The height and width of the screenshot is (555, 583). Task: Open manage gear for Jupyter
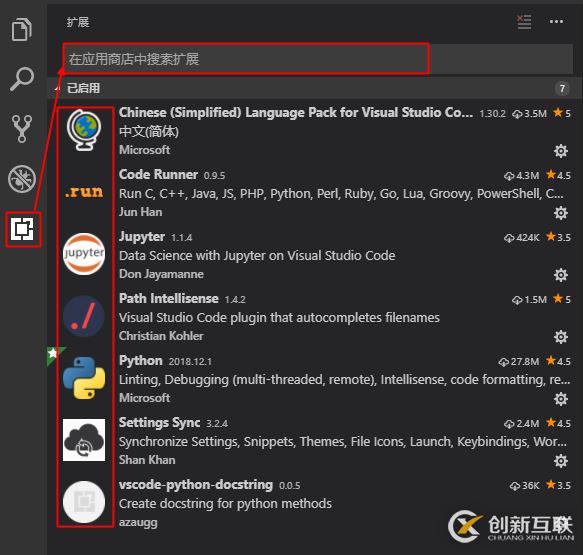(561, 275)
